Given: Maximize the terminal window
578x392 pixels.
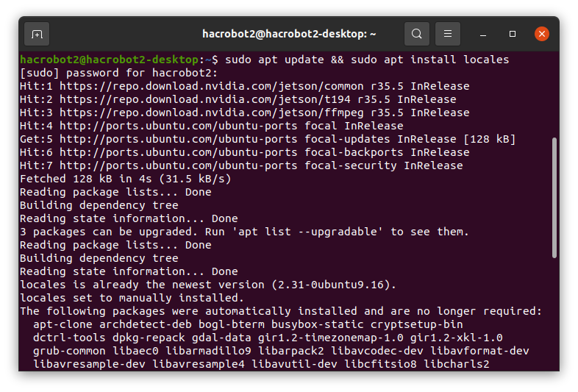Looking at the screenshot, I should pos(513,34).
